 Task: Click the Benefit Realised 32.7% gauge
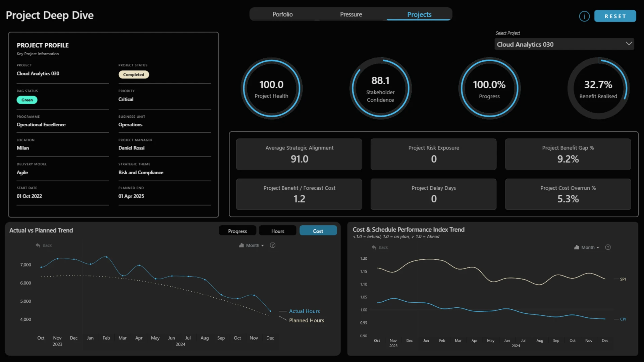point(598,88)
